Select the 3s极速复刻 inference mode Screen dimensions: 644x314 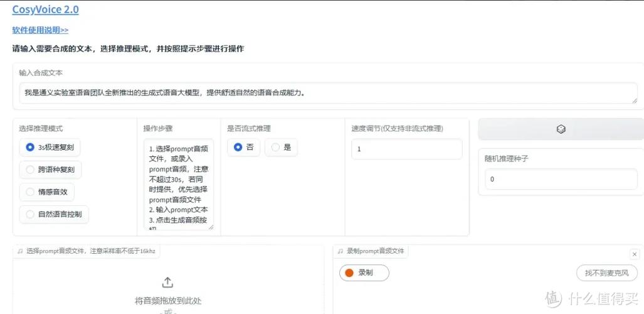point(50,148)
